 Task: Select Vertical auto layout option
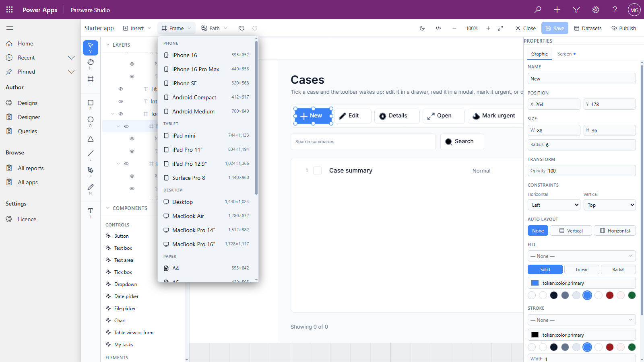coord(571,230)
